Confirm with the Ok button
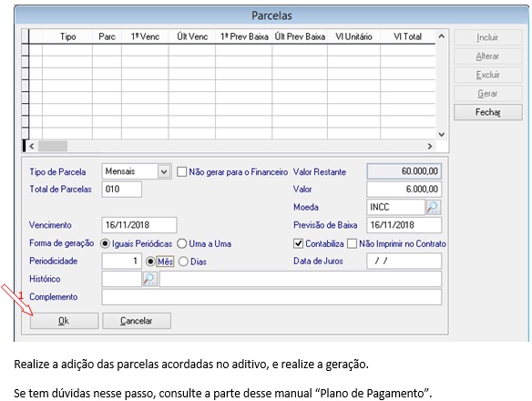Viewport: 532px width, 401px height. coord(64,321)
